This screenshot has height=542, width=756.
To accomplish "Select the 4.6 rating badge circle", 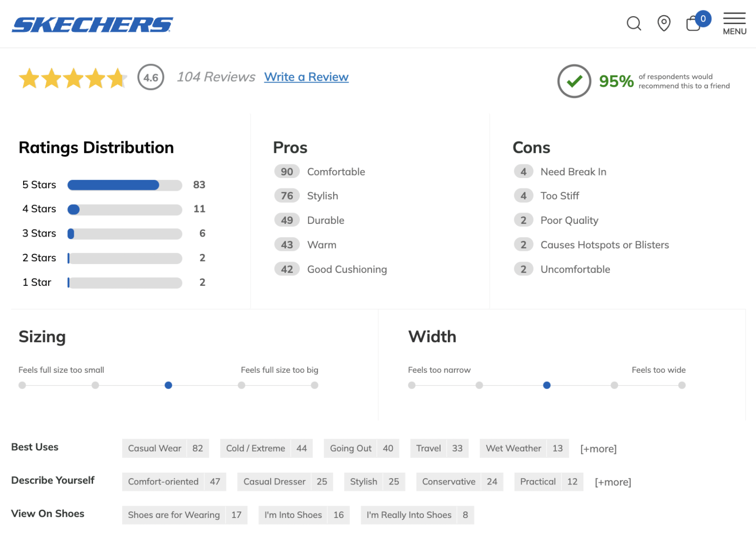I will tap(151, 77).
